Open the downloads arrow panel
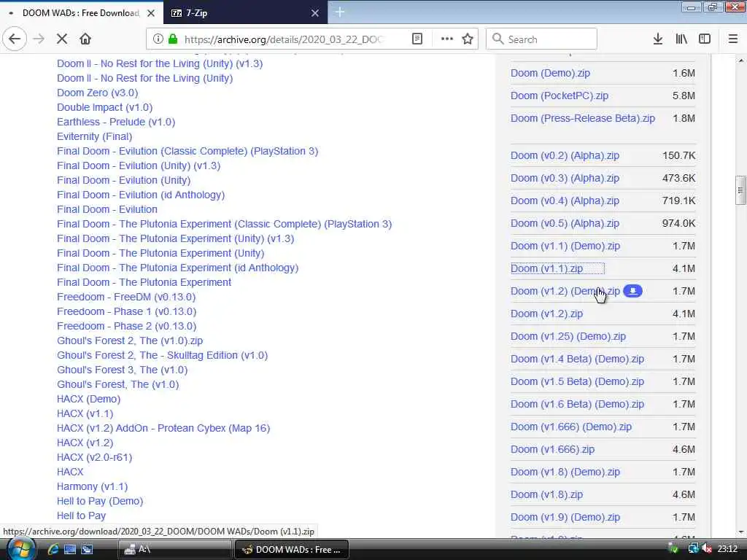The width and height of the screenshot is (747, 560). [657, 39]
